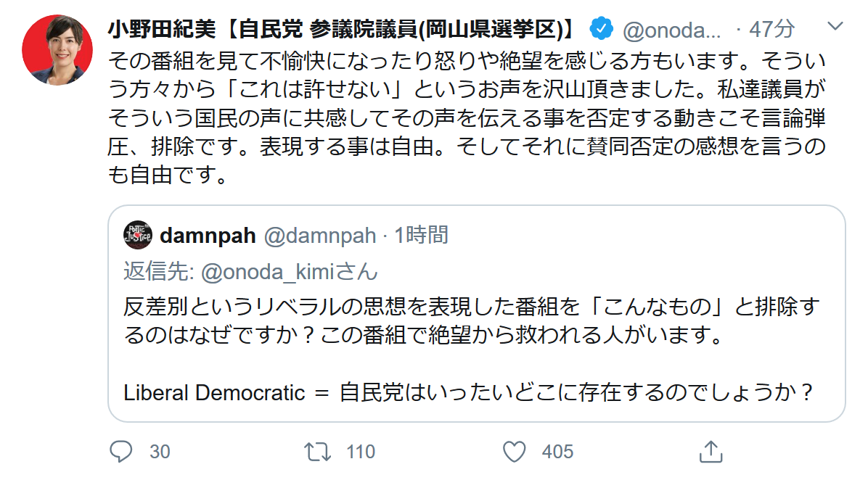
Task: Expand the tweet options chevron
Action: click(835, 28)
